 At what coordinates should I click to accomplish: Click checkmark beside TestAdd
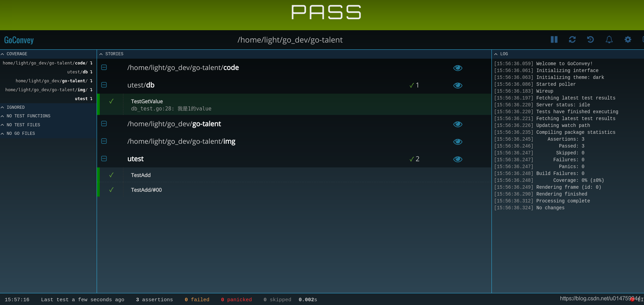pyautogui.click(x=111, y=175)
